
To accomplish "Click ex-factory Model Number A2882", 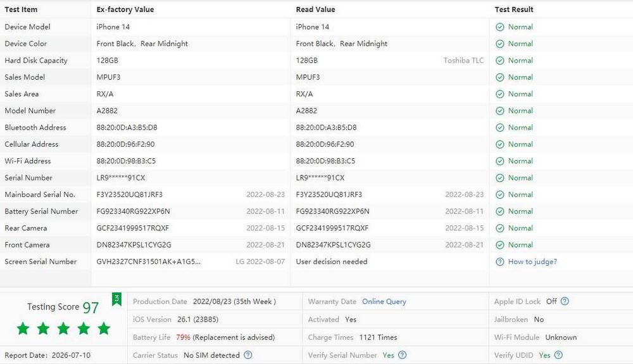I will (107, 111).
